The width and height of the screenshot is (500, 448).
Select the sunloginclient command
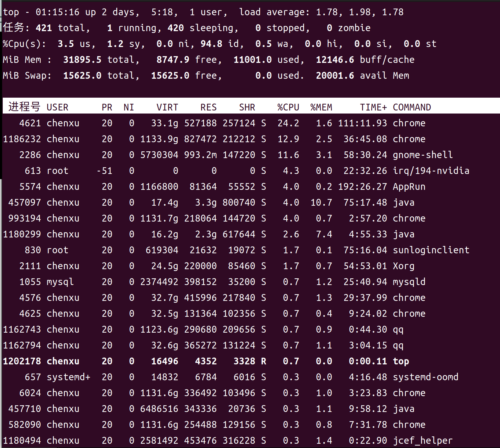pos(431,250)
